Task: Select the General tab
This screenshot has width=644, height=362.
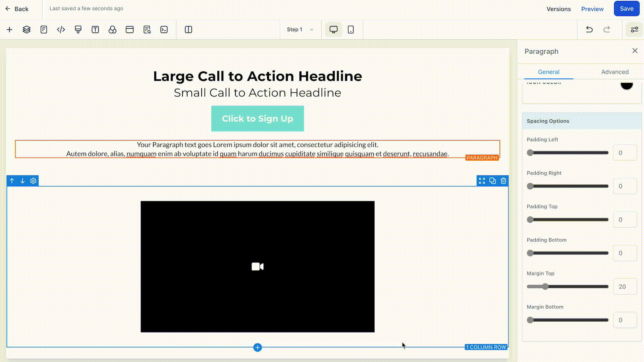Action: pos(548,72)
